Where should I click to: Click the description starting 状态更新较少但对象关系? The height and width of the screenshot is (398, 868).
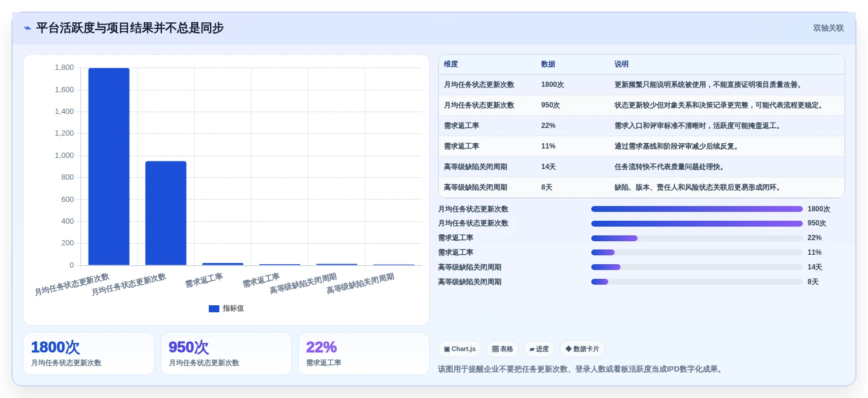719,105
